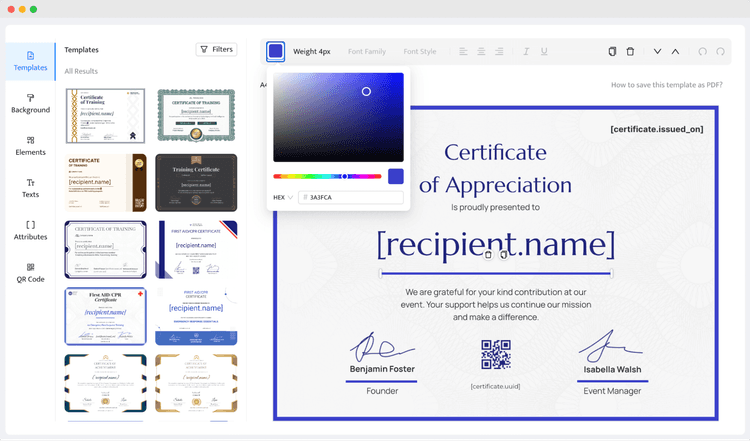Select the [certificate.uuid] text
This screenshot has width=750, height=441.
(496, 386)
